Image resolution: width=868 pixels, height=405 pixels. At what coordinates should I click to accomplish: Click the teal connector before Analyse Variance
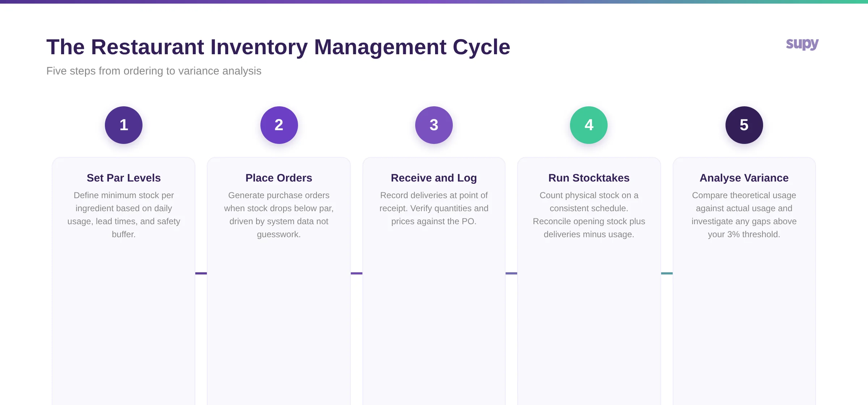(667, 274)
